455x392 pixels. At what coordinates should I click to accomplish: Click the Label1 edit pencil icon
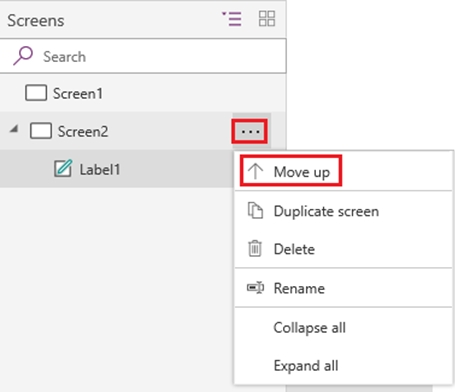tap(63, 168)
